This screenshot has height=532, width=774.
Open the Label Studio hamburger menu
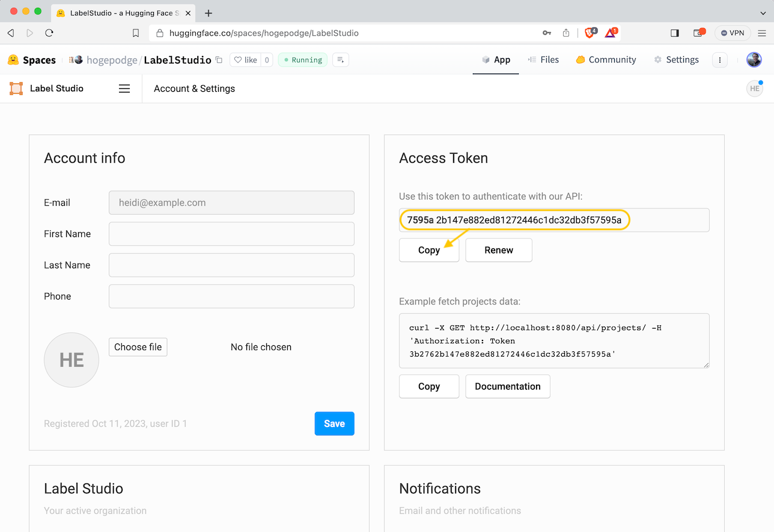(124, 89)
